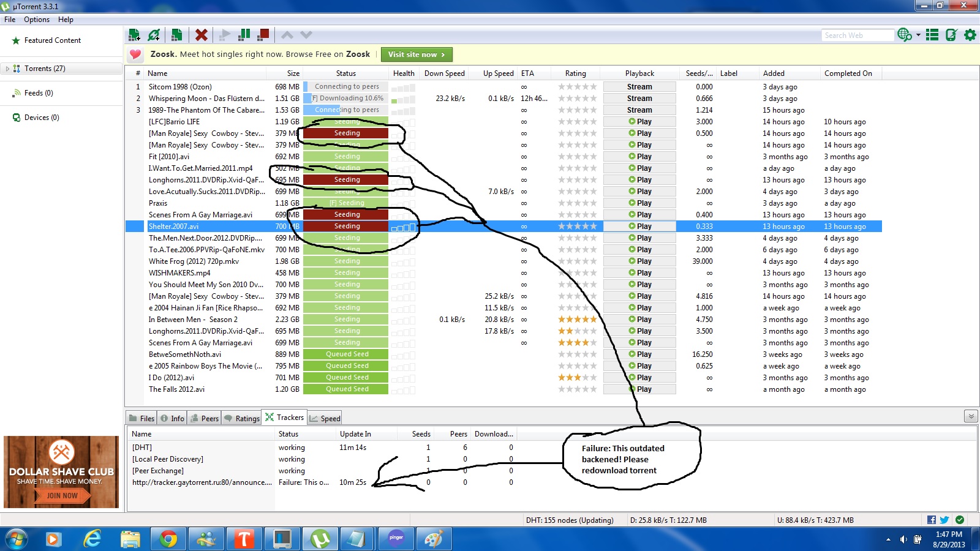Remove selected torrent with red X
Image resolution: width=980 pixels, height=551 pixels.
tap(201, 35)
